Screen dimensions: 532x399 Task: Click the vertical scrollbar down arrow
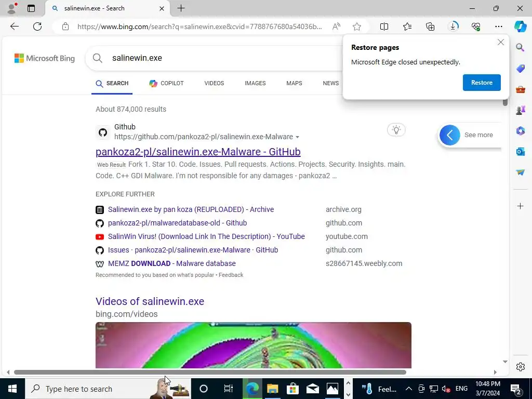click(505, 362)
